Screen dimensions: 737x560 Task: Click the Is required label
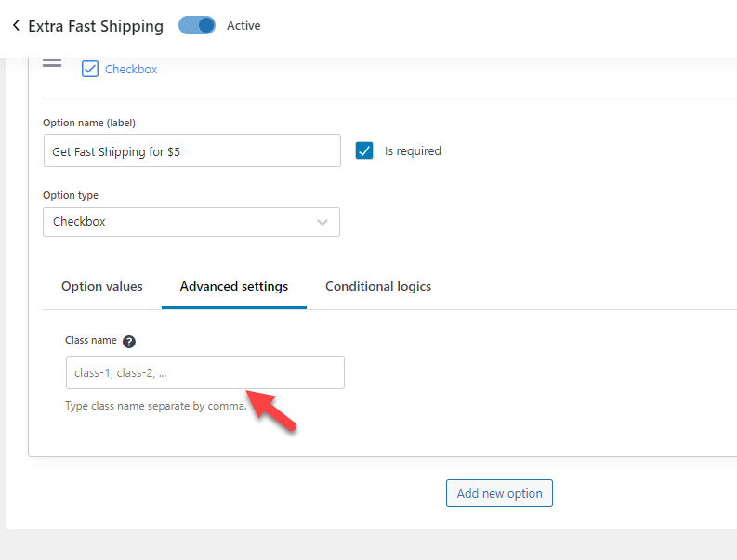[x=413, y=150]
